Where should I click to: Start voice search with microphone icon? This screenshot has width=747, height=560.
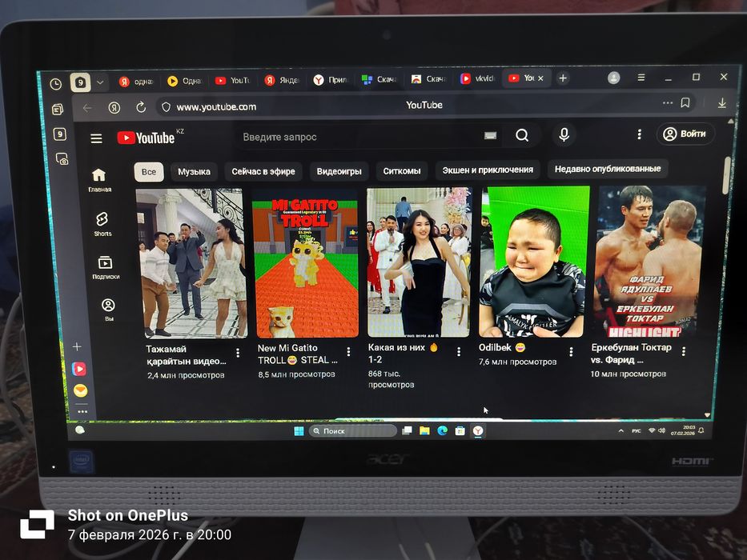pyautogui.click(x=564, y=134)
